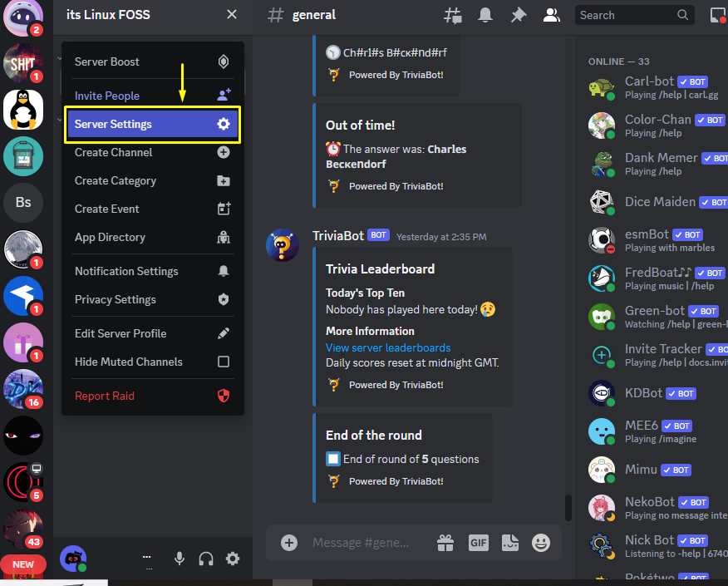Open the emoji picker
This screenshot has height=586, width=728.
click(x=541, y=543)
